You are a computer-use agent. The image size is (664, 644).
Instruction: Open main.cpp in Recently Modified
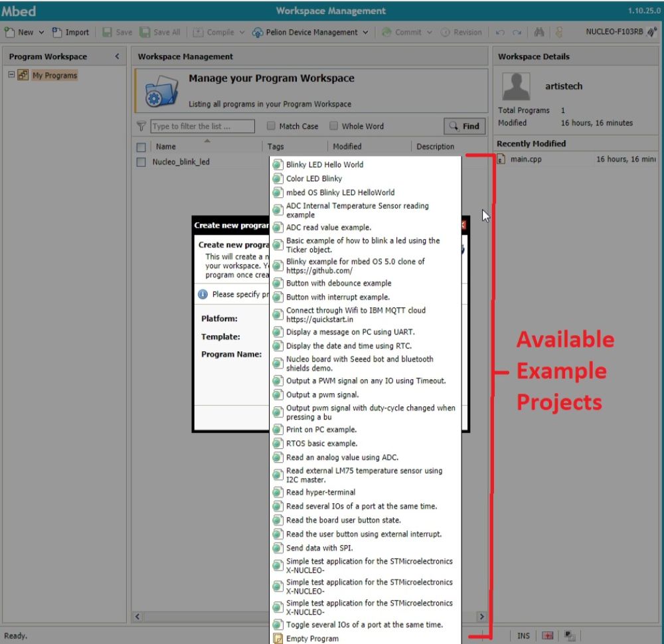pos(525,159)
